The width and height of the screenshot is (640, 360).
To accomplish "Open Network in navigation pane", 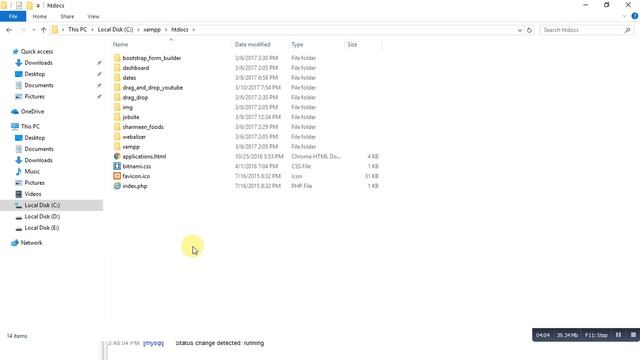I will coord(31,243).
